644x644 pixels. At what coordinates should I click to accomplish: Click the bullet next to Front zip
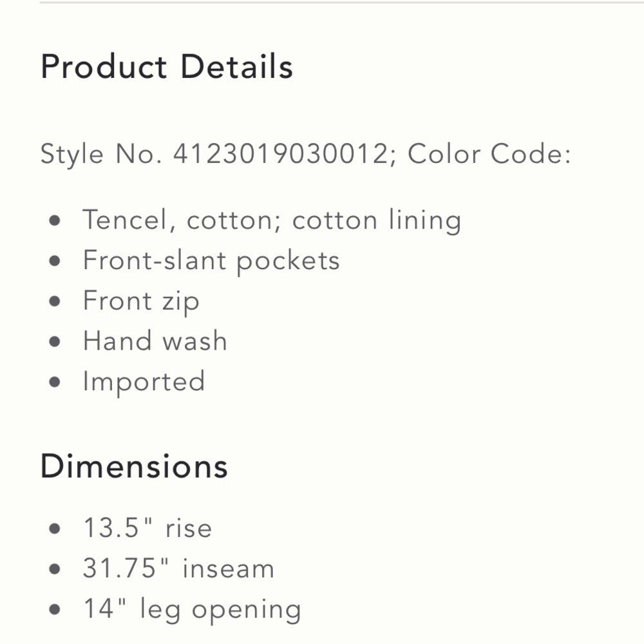coord(56,301)
